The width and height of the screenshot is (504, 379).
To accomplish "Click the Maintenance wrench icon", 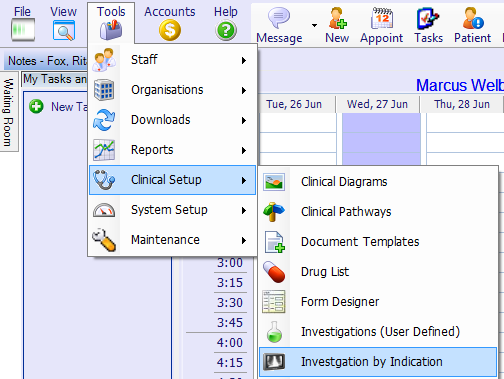I will 104,240.
